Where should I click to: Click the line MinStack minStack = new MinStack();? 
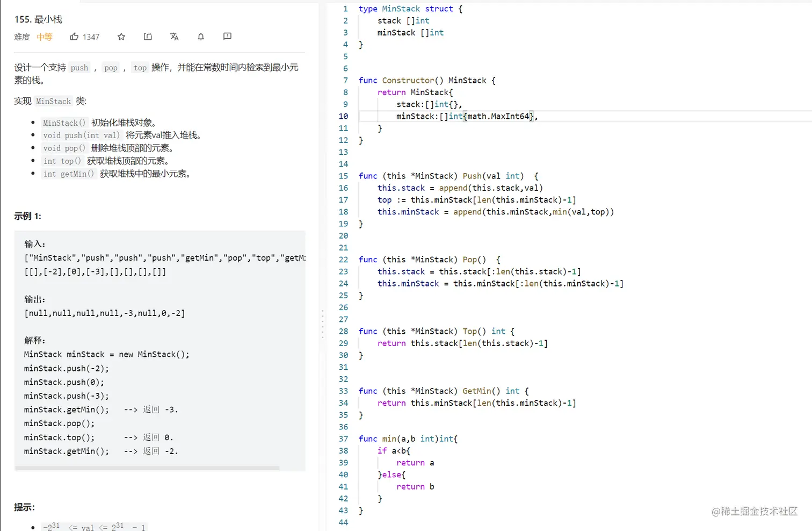pyautogui.click(x=107, y=355)
